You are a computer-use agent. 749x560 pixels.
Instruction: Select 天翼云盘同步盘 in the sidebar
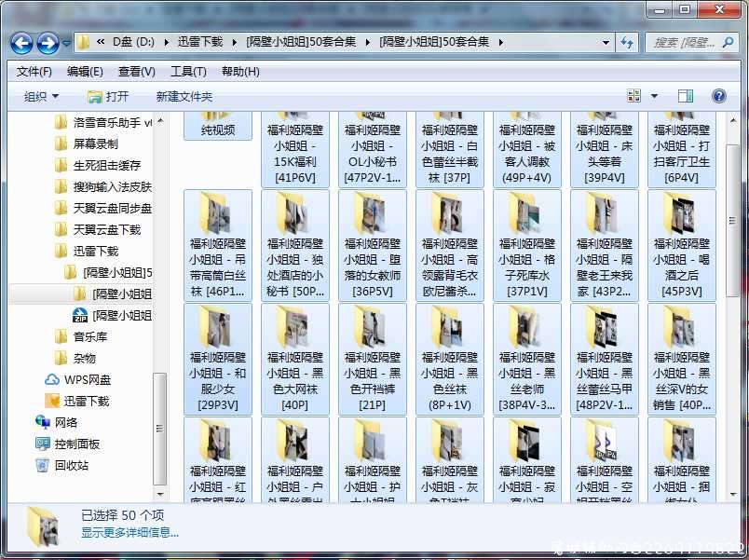(103, 209)
